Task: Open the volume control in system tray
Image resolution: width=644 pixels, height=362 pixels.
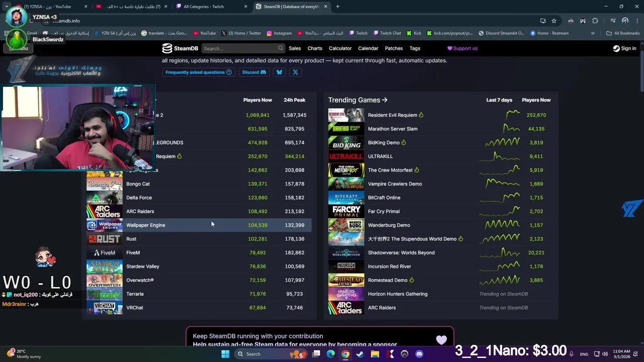Action: [605, 354]
